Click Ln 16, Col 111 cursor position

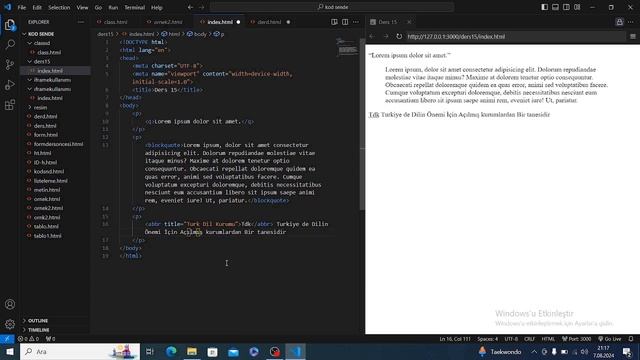coord(455,339)
